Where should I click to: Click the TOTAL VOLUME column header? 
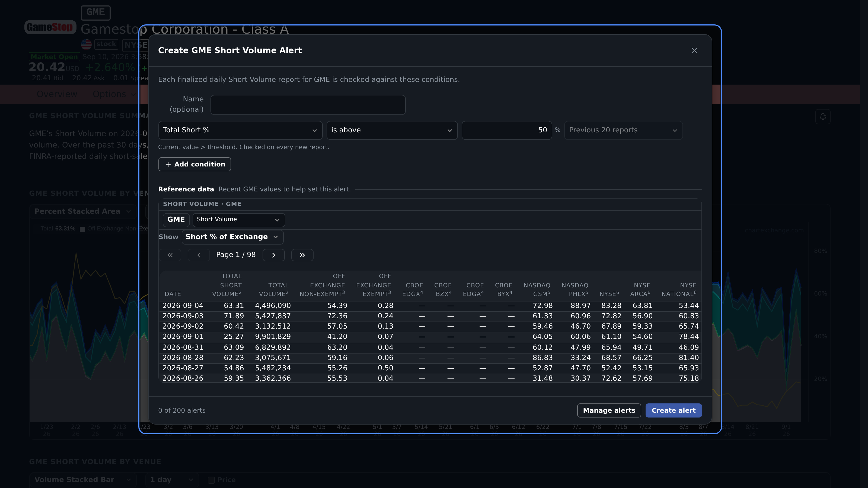274,289
